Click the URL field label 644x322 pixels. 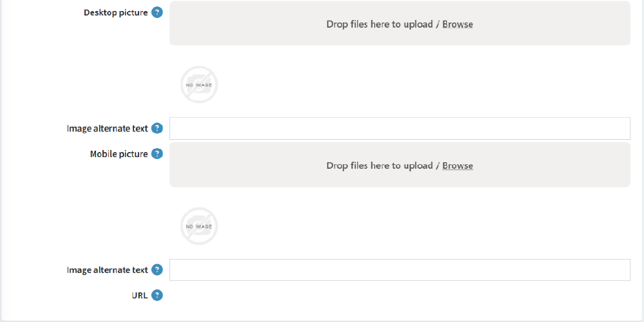pyautogui.click(x=140, y=296)
